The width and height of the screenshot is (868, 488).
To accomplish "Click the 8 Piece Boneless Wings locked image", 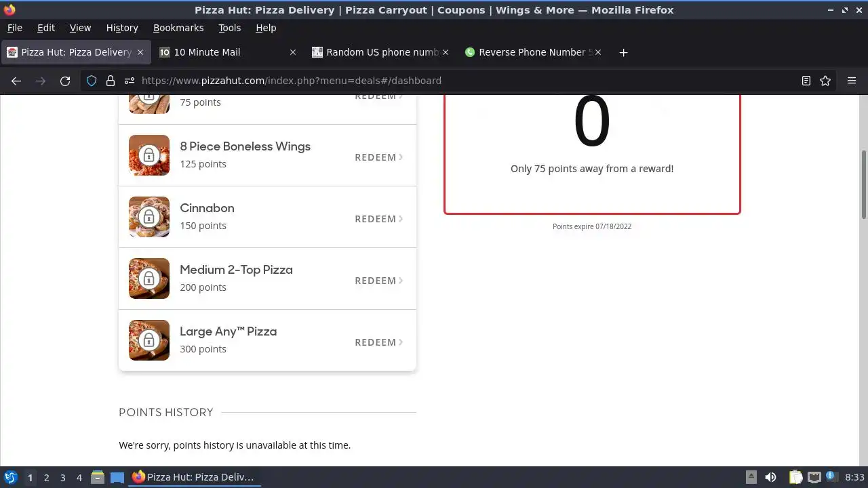I will point(149,155).
